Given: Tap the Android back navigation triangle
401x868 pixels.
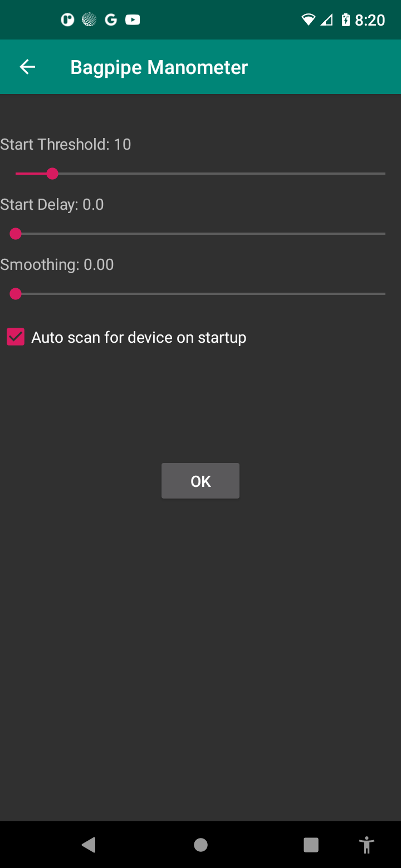Looking at the screenshot, I should pos(89,845).
